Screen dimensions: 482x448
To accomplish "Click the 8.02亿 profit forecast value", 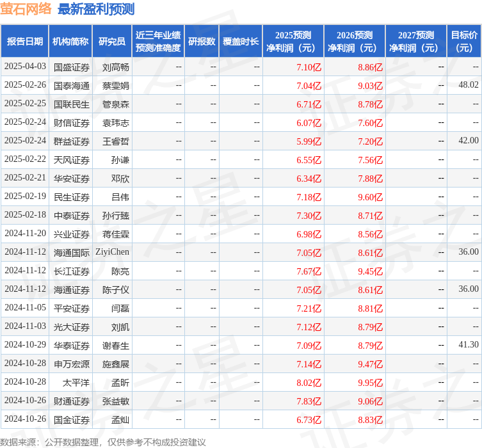I will click(x=309, y=383).
